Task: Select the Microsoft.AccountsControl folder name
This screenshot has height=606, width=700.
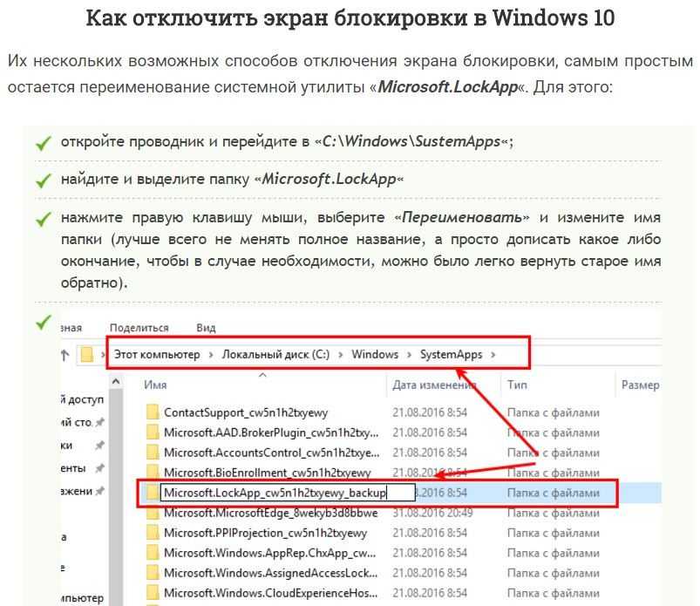Action: [271, 453]
